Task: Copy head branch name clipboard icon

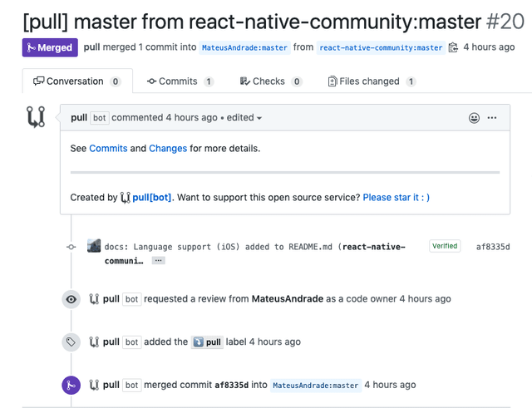Action: [453, 47]
